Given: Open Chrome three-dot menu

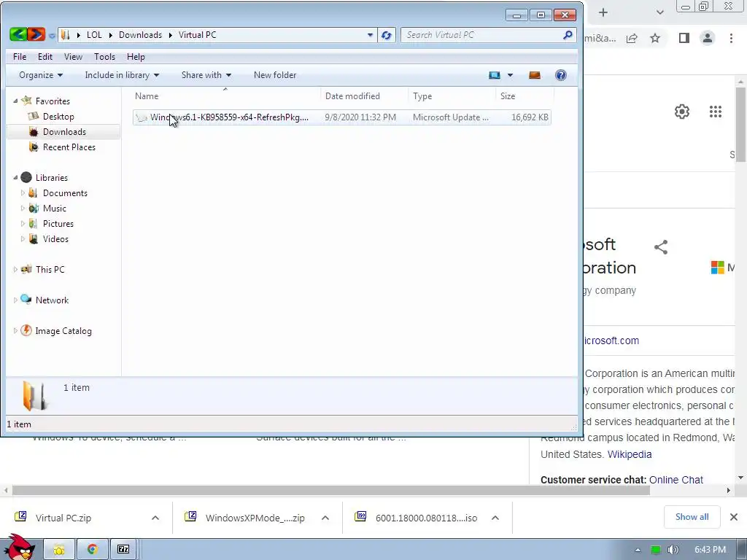Looking at the screenshot, I should point(731,38).
